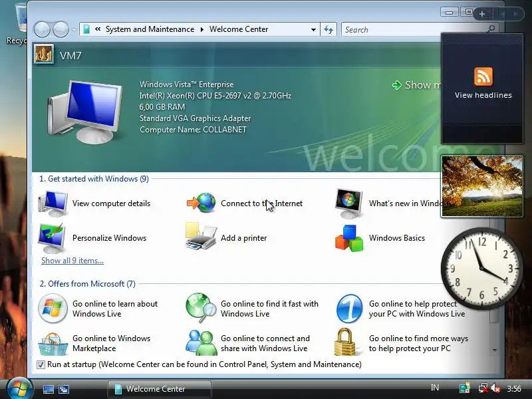Click the Offers from Microsoft (7) heading
532x399 pixels.
pyautogui.click(x=88, y=284)
